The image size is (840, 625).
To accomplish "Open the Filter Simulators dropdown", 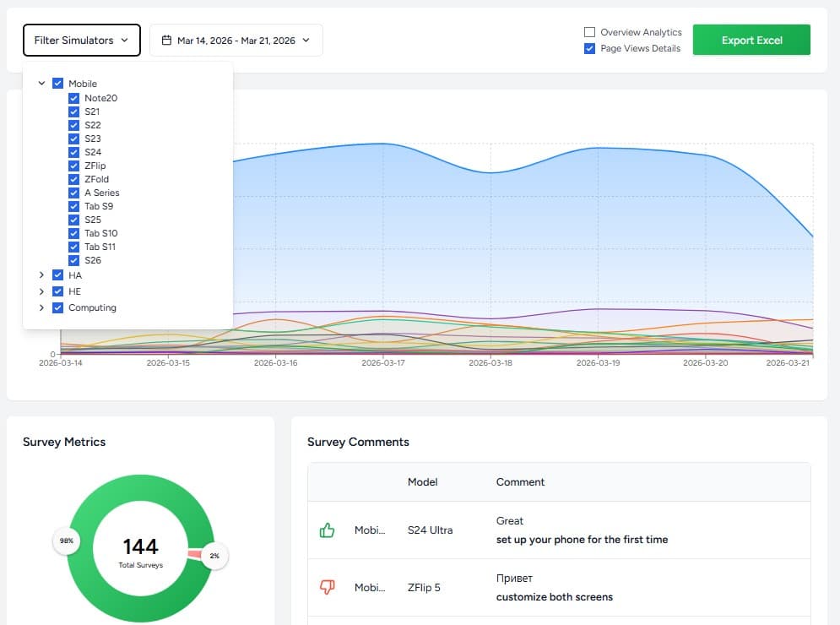I will (x=81, y=40).
